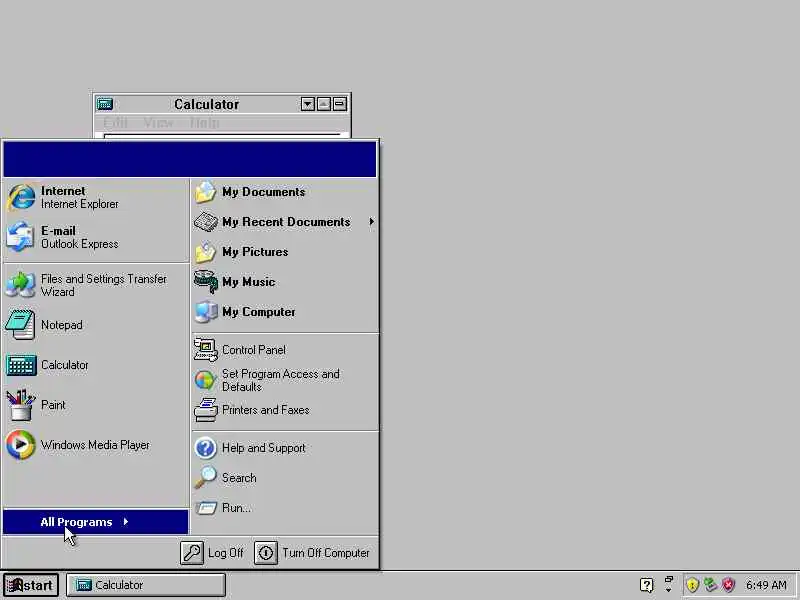The width and height of the screenshot is (800, 600).
Task: Expand My Recent Documents submenu arrow
Action: [x=371, y=221]
